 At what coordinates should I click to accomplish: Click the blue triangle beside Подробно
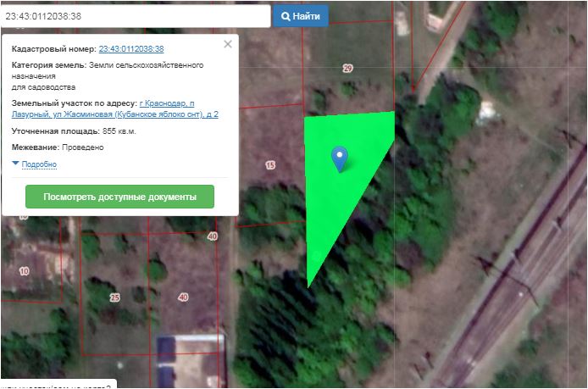(x=15, y=164)
